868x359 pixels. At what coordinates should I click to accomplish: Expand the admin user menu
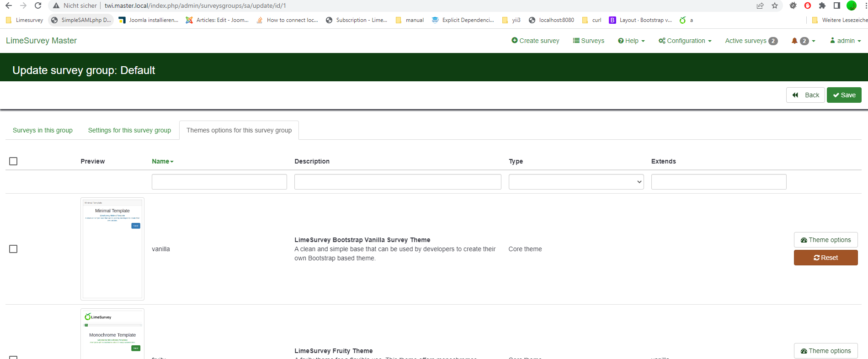[845, 41]
